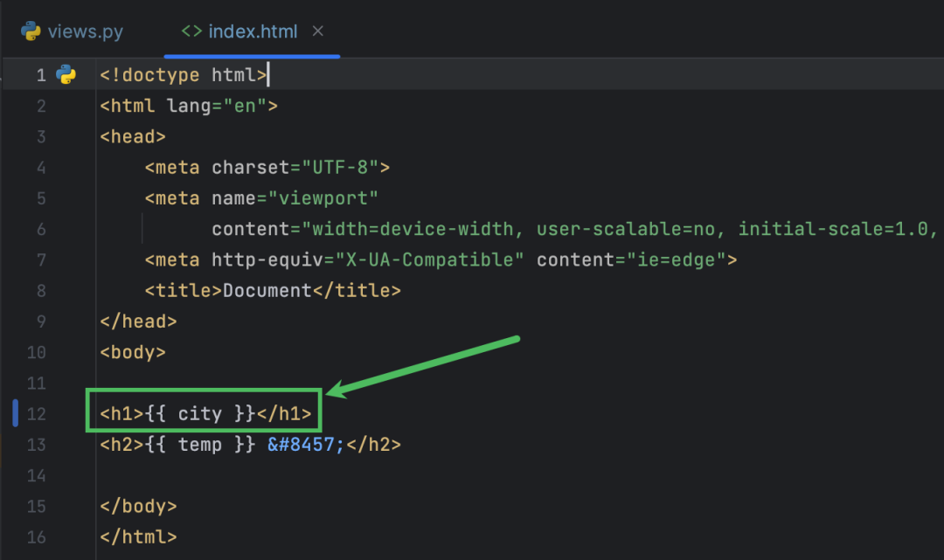Click line number 13 in the gutter
Image resolution: width=944 pixels, height=560 pixels.
36,445
